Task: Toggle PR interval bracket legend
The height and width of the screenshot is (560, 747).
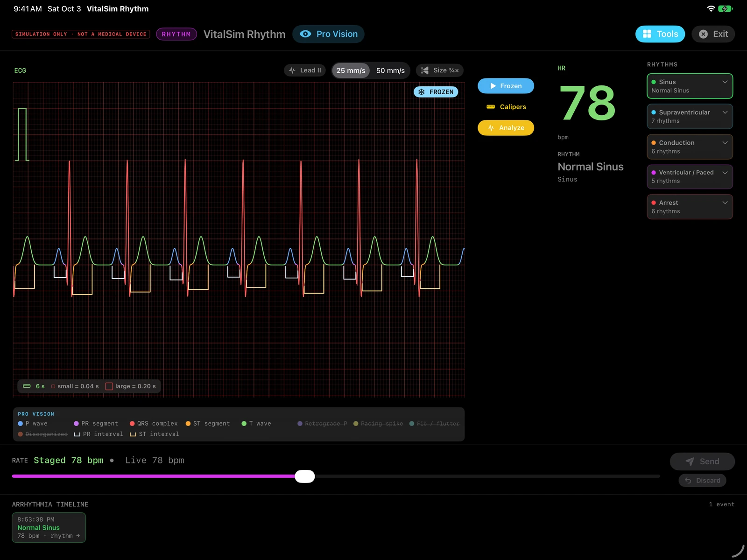Action: [99, 434]
